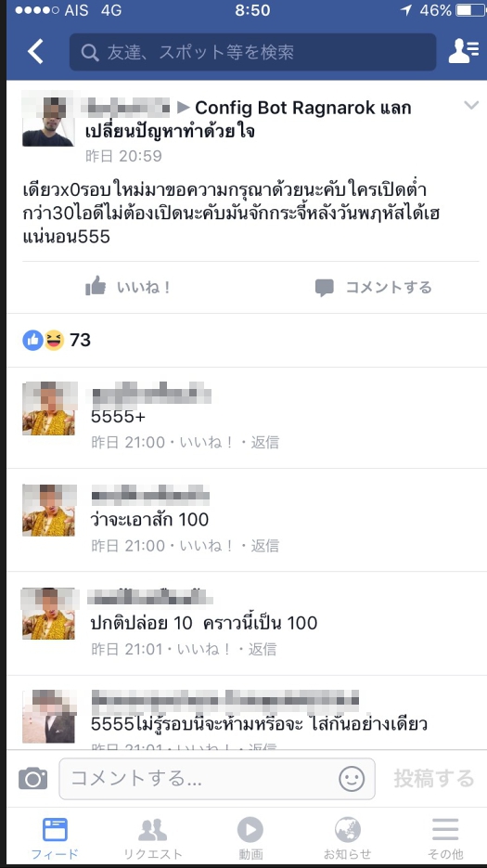Open the friends list icon at top right
Image resolution: width=487 pixels, height=868 pixels.
click(x=463, y=51)
